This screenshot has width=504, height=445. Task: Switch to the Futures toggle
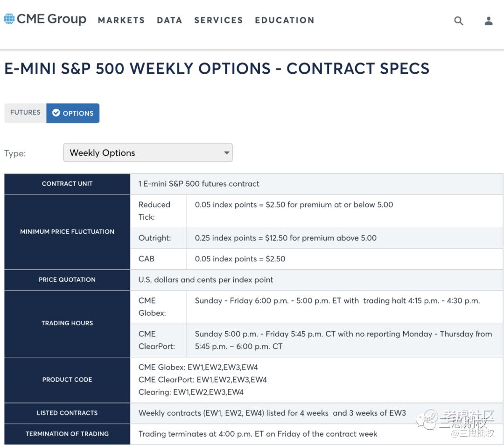pyautogui.click(x=25, y=112)
